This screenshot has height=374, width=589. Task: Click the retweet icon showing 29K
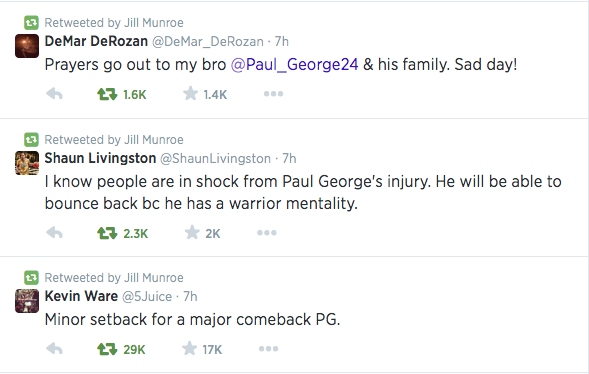tap(107, 349)
